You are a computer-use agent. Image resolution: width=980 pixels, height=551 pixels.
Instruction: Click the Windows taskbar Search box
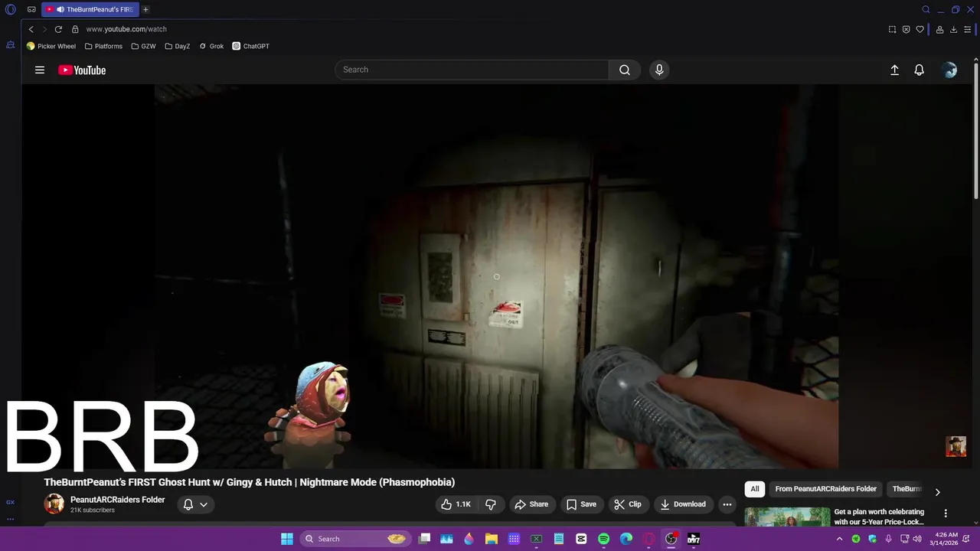[354, 539]
